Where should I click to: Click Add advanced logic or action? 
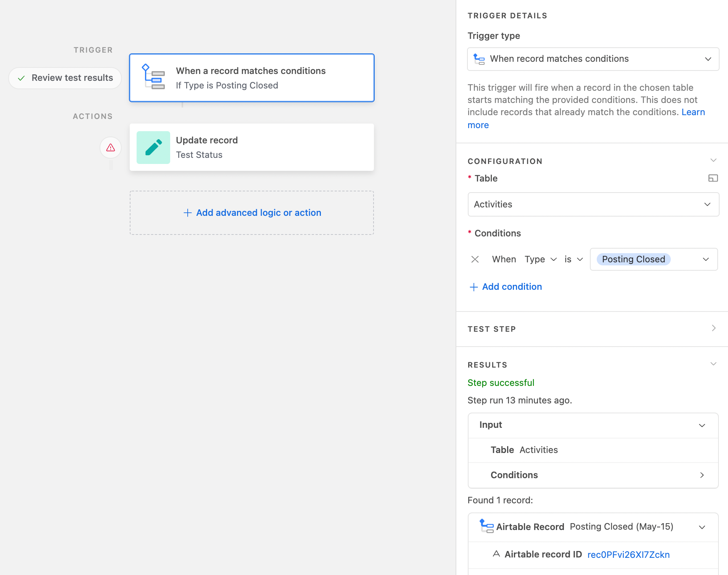(252, 213)
